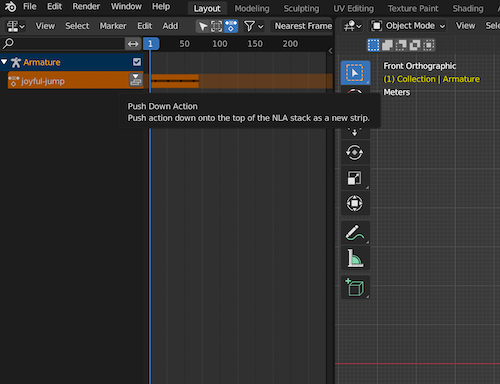Click frame 100 on the NLA ruler
This screenshot has height=384, width=500.
tap(220, 44)
